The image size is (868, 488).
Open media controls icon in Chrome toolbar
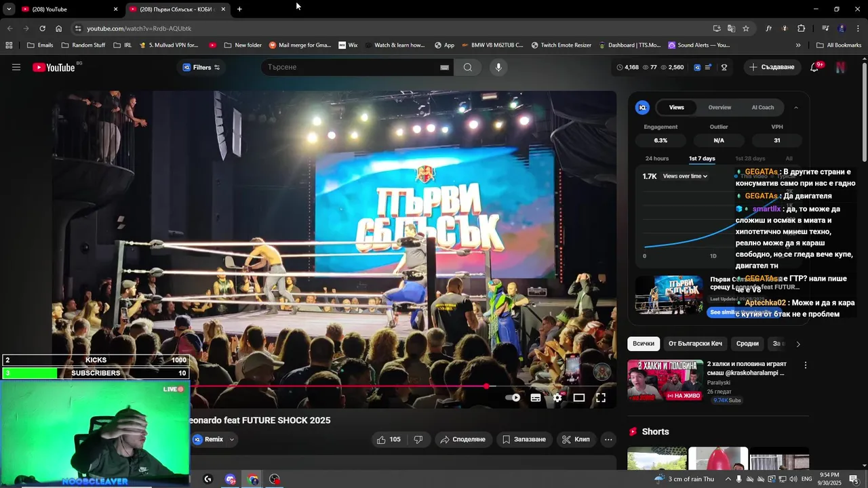pyautogui.click(x=825, y=28)
